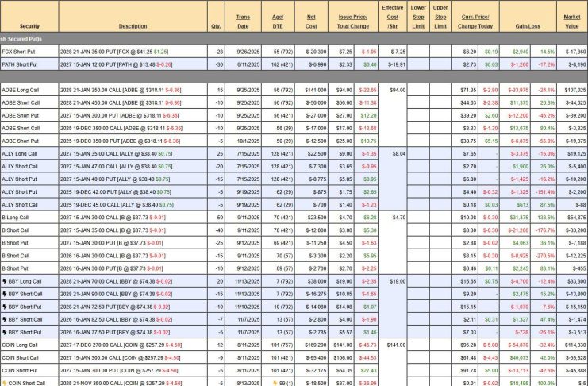Sort by Net Cost column header
The width and height of the screenshot is (588, 386).
(312, 21)
